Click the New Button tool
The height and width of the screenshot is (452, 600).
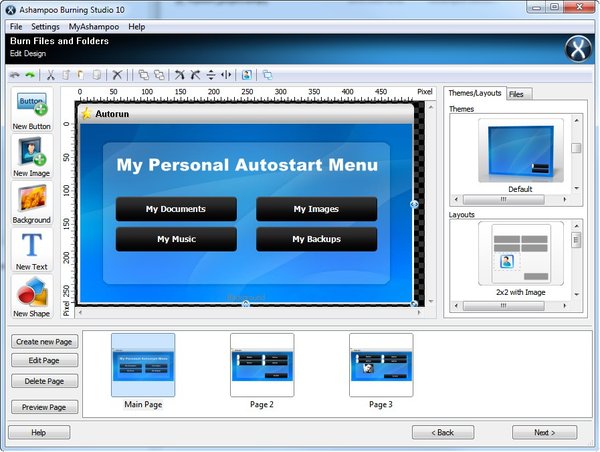32,111
